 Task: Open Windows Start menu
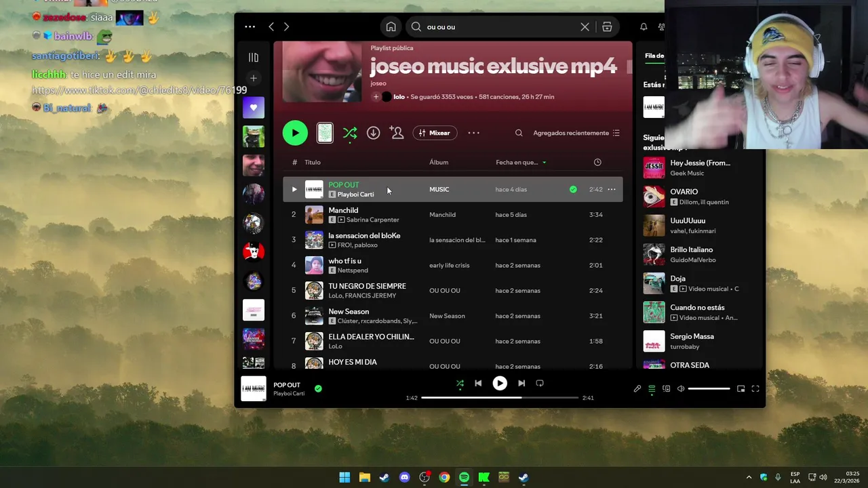pos(344,477)
